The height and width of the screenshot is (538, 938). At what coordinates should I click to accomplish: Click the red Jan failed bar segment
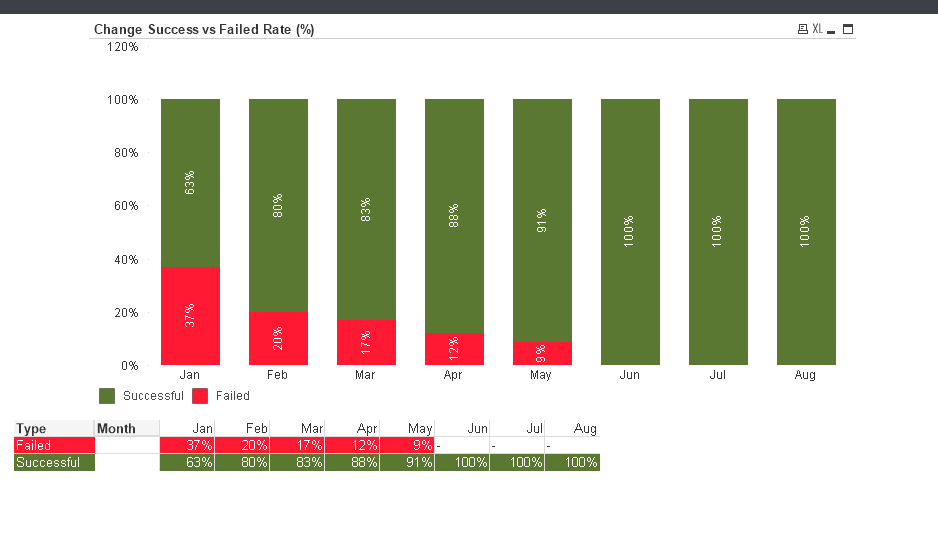pyautogui.click(x=190, y=316)
